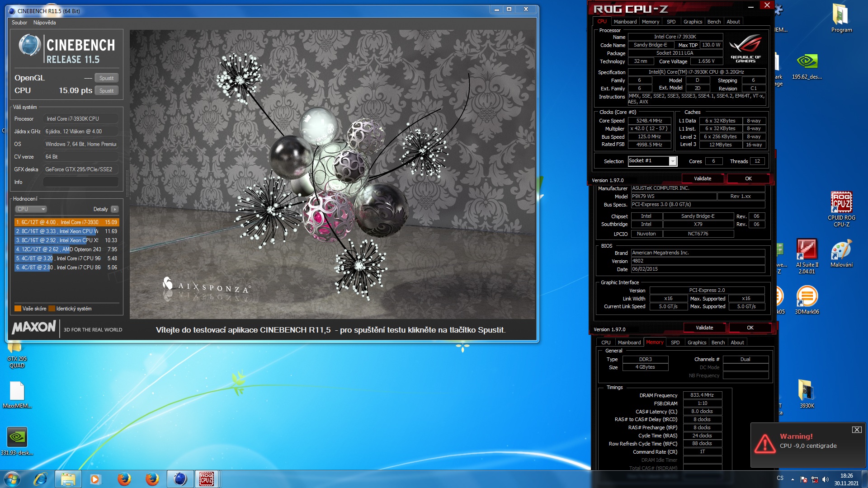
Task: Click the network tray icon
Action: click(x=815, y=479)
